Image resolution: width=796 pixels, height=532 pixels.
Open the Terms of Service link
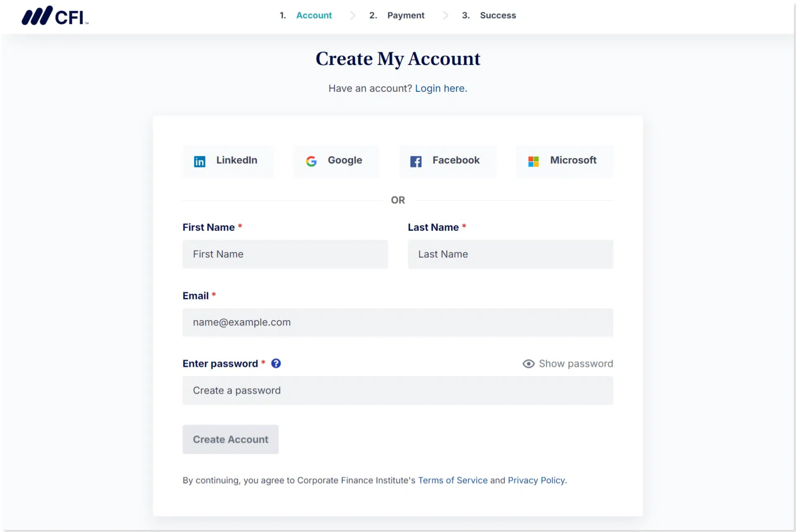(453, 480)
